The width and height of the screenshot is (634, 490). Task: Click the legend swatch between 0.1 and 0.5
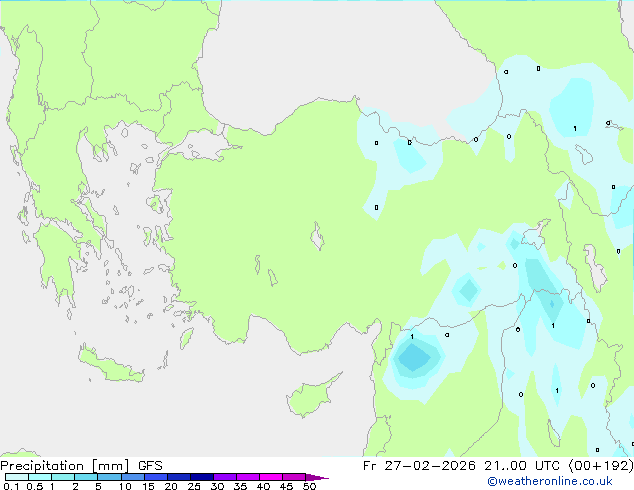(x=17, y=477)
